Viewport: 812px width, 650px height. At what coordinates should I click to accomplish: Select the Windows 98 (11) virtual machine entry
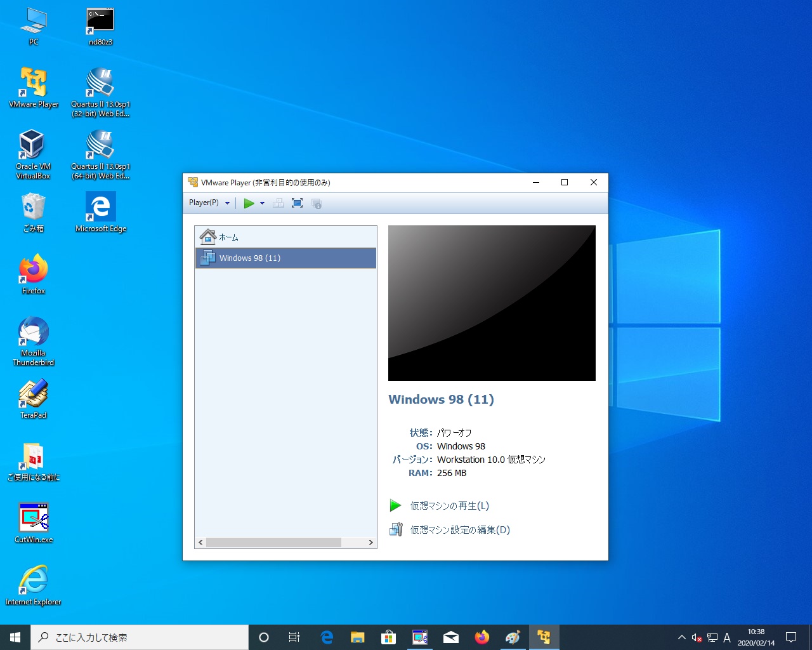(285, 258)
